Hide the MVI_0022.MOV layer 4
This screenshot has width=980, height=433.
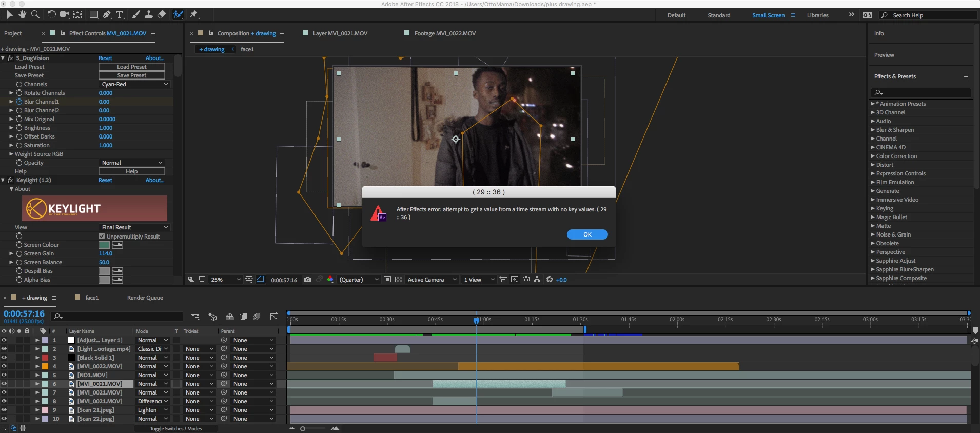(x=4, y=366)
